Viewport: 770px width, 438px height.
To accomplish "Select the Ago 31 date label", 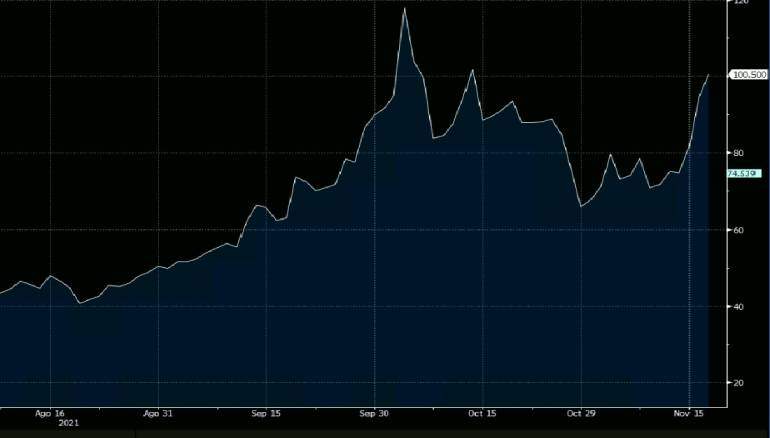I will [158, 413].
